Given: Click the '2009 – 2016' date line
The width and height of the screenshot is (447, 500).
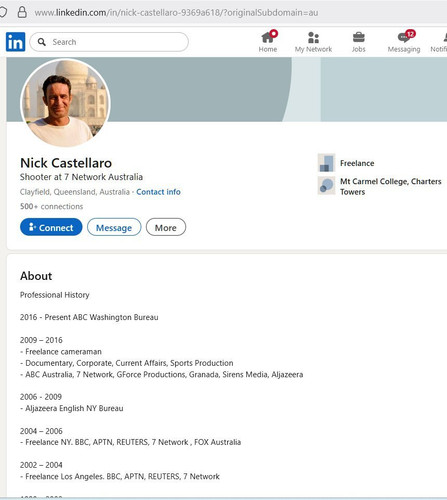Looking at the screenshot, I should (41, 340).
